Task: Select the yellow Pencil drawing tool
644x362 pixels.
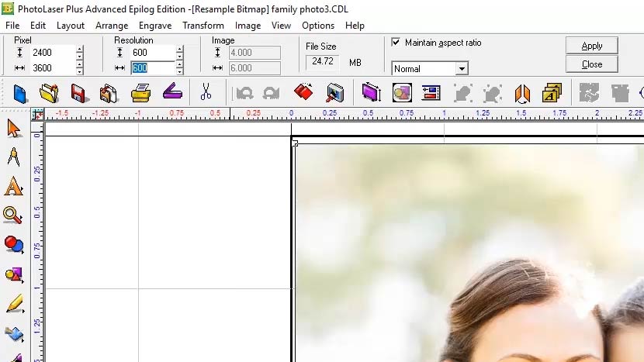Action: (x=14, y=304)
